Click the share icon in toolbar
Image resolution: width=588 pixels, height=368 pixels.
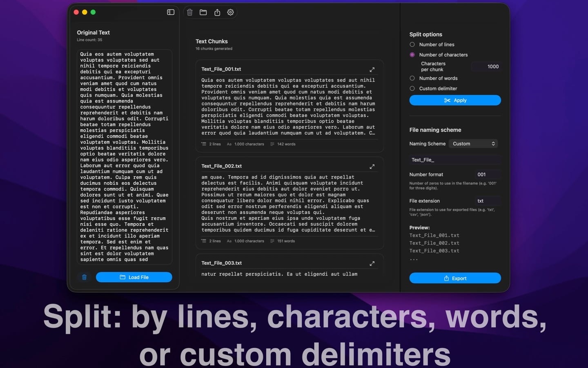[x=217, y=12]
